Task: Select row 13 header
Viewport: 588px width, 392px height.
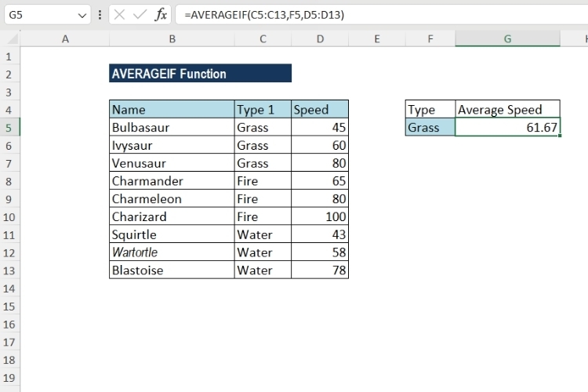Action: tap(9, 270)
